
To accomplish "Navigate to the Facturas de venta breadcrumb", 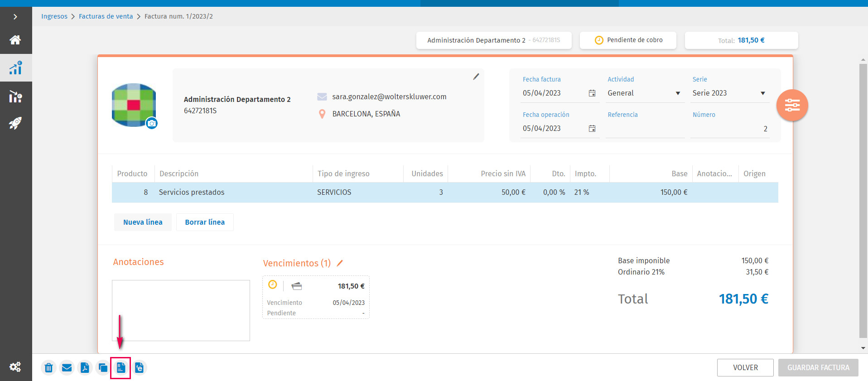I will coord(106,16).
